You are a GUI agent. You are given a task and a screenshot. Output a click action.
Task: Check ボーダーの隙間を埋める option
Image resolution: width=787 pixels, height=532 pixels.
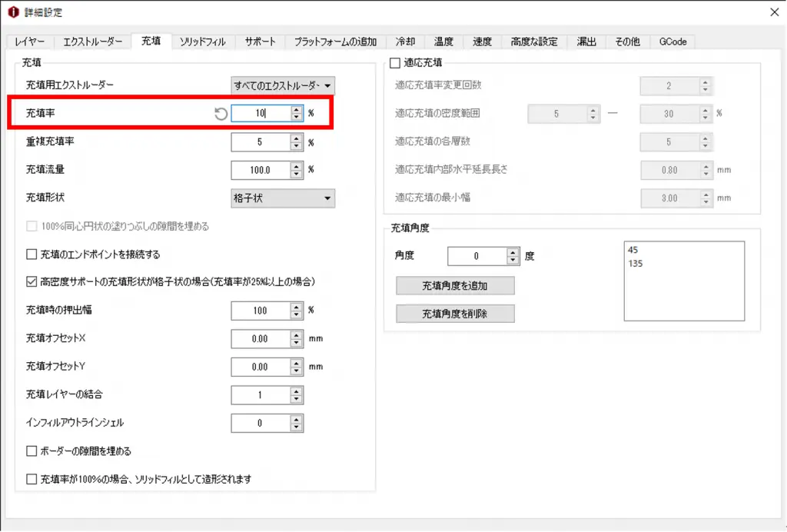[32, 451]
